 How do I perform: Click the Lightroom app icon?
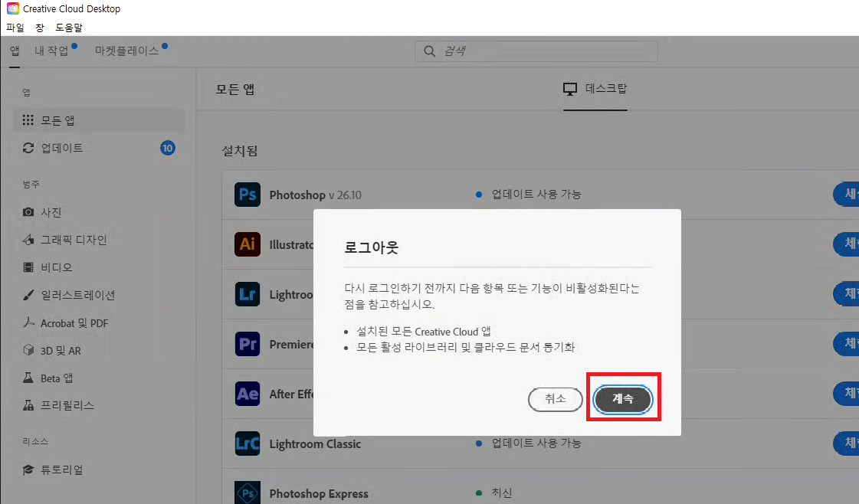247,294
